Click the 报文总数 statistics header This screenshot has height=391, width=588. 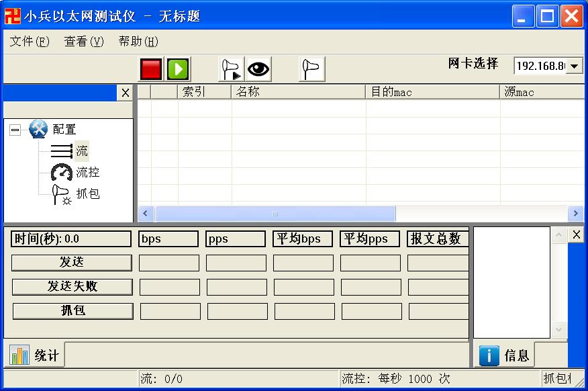[438, 238]
